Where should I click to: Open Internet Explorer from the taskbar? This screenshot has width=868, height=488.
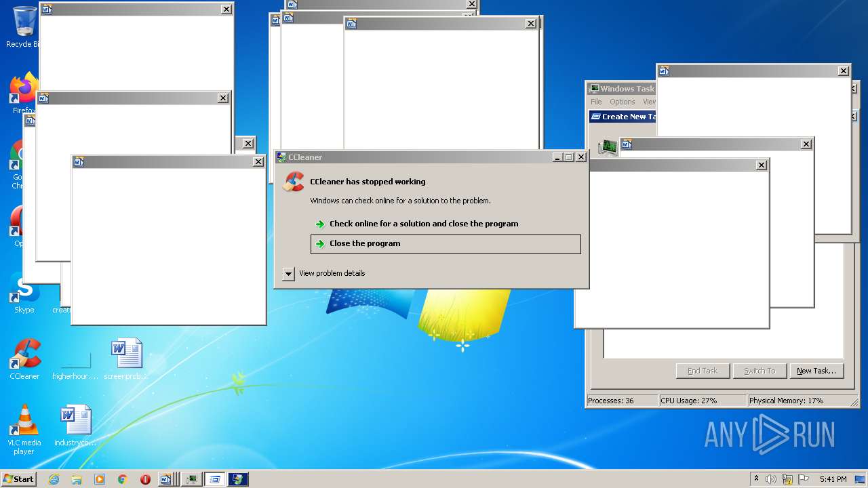tap(54, 479)
